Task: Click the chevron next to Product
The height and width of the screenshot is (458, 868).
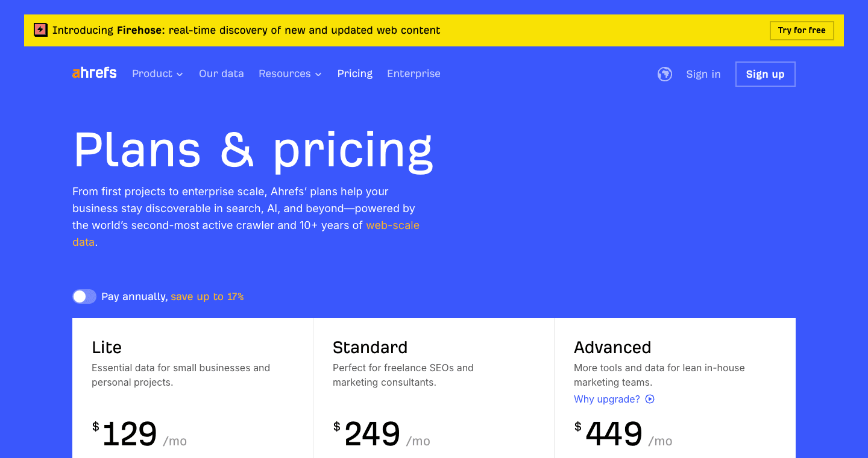Action: (x=180, y=74)
